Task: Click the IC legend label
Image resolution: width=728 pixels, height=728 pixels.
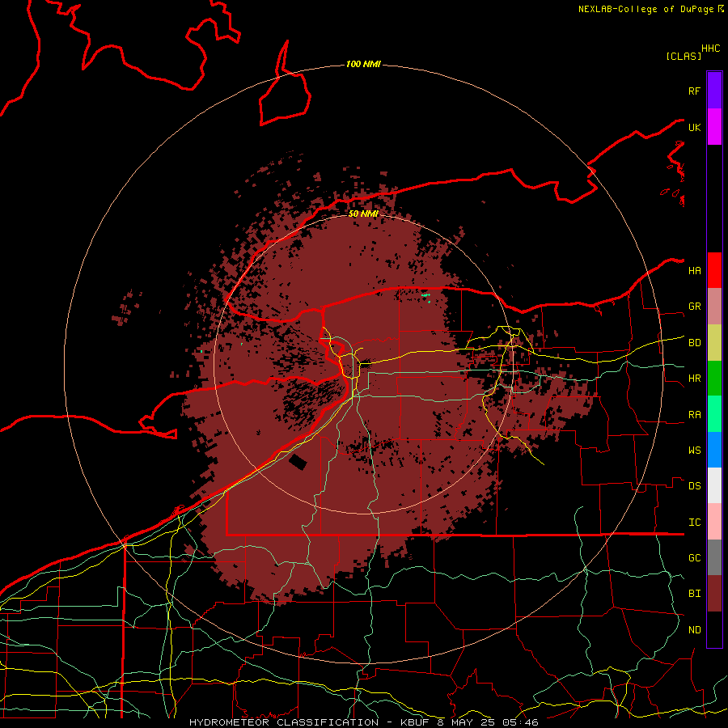Action: coord(694,523)
